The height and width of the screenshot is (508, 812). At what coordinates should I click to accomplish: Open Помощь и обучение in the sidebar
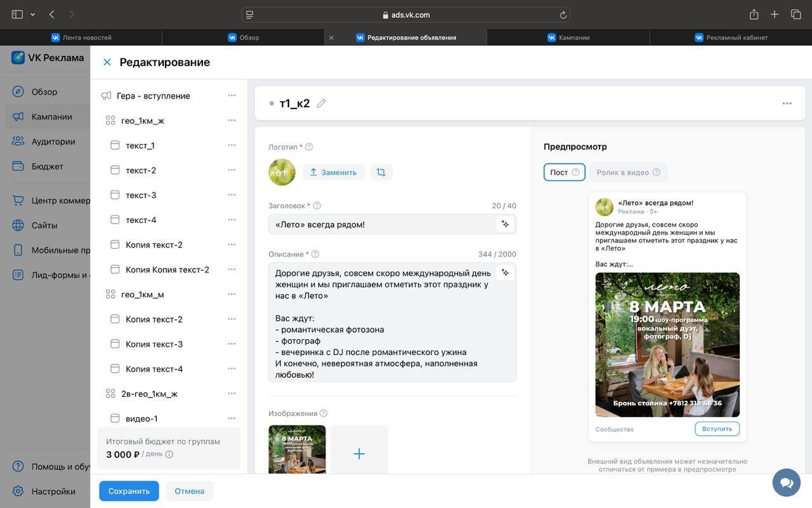(51, 467)
